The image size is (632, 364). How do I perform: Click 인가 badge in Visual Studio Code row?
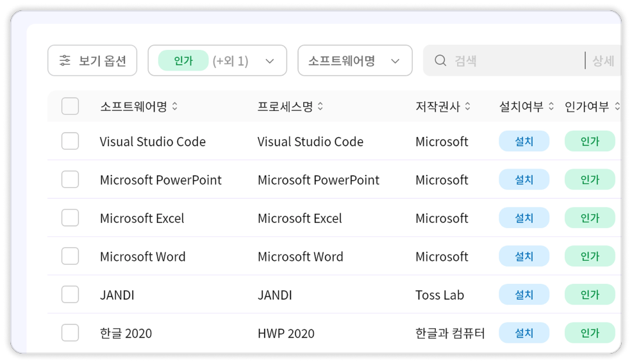[x=590, y=141]
